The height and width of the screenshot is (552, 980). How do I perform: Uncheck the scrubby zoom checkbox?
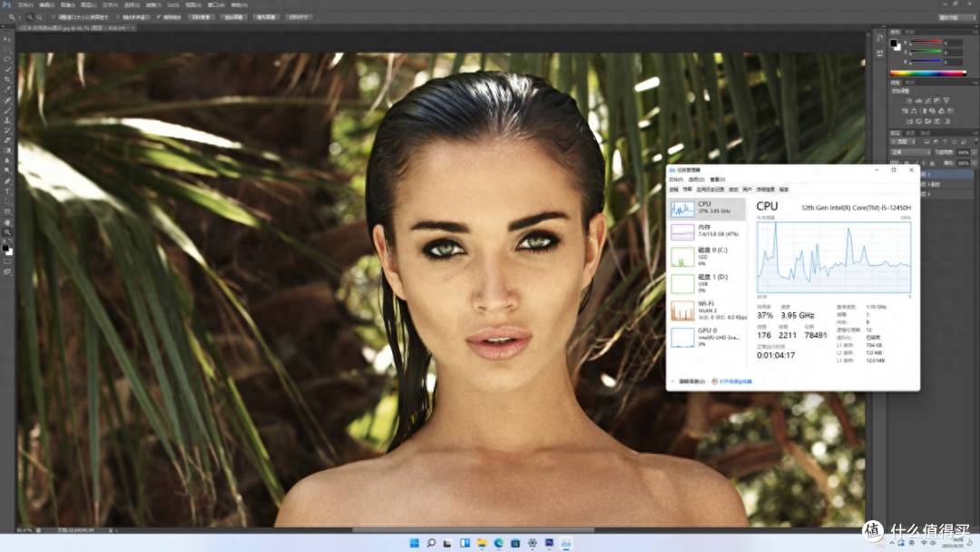[x=159, y=17]
